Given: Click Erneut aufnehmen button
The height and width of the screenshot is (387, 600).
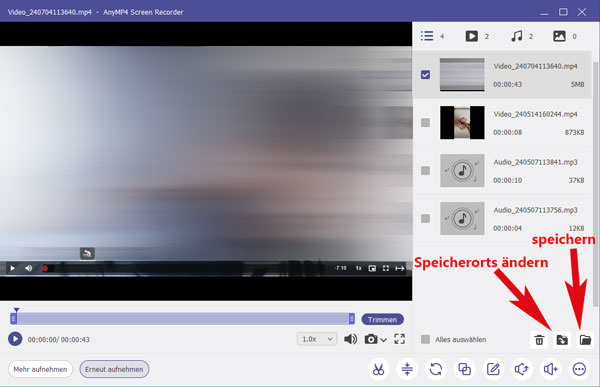Looking at the screenshot, I should coord(114,369).
